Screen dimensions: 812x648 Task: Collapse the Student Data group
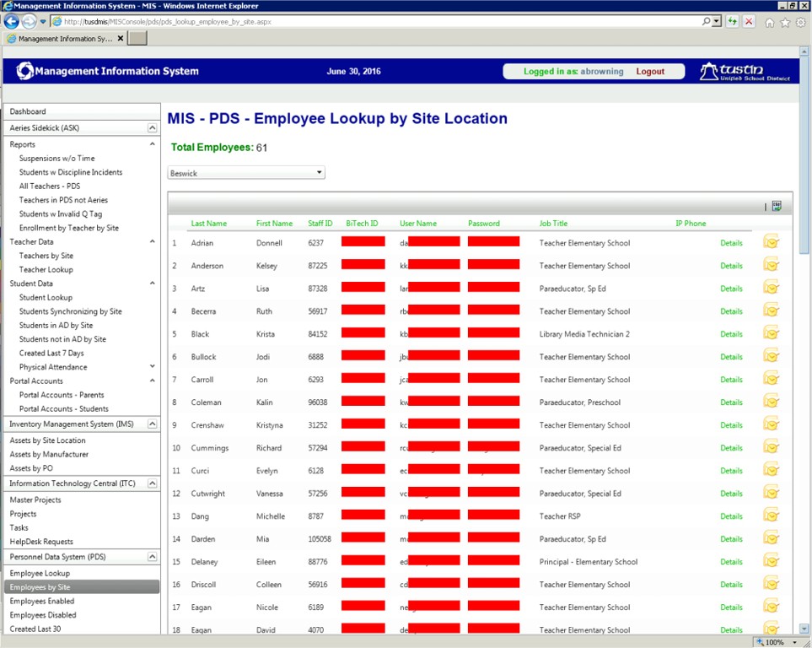[x=153, y=283]
